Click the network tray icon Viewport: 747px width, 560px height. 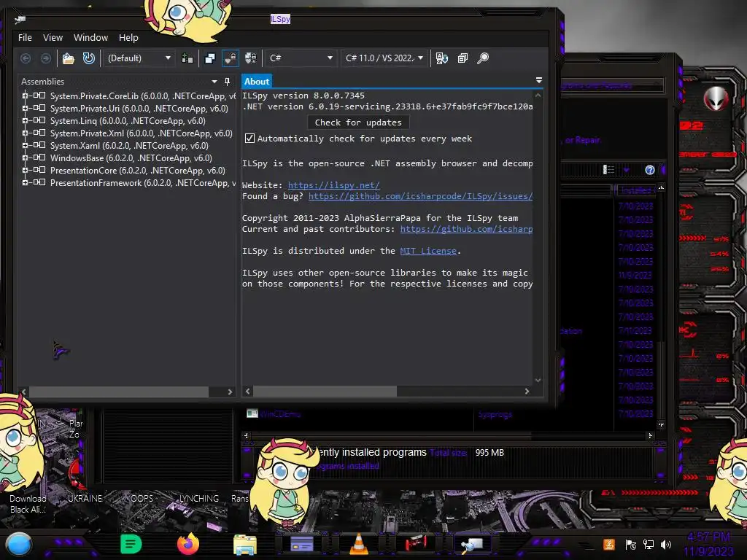tap(649, 544)
